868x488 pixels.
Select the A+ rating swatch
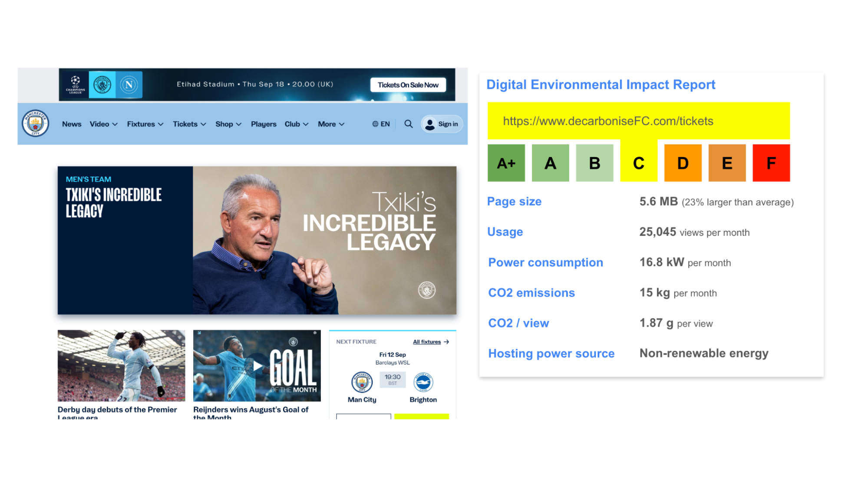pos(506,163)
